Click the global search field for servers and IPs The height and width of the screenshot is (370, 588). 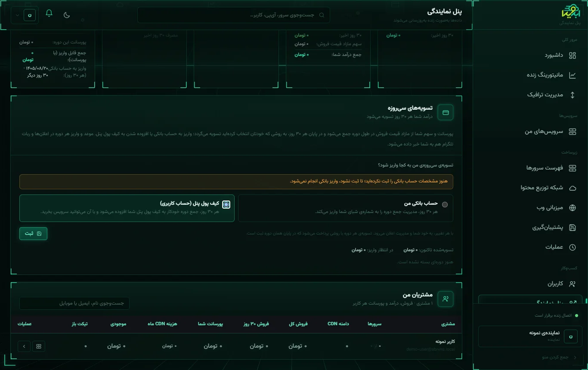coord(234,15)
